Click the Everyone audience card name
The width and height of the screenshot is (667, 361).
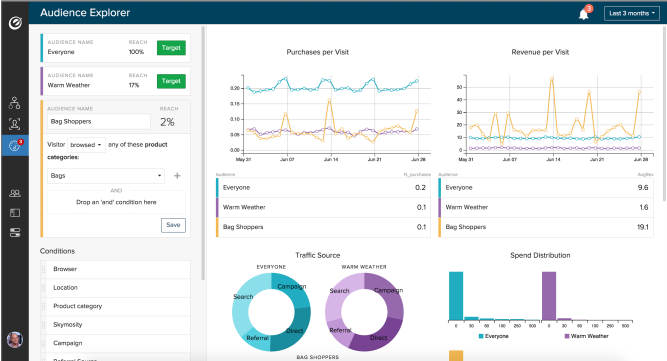[61, 52]
